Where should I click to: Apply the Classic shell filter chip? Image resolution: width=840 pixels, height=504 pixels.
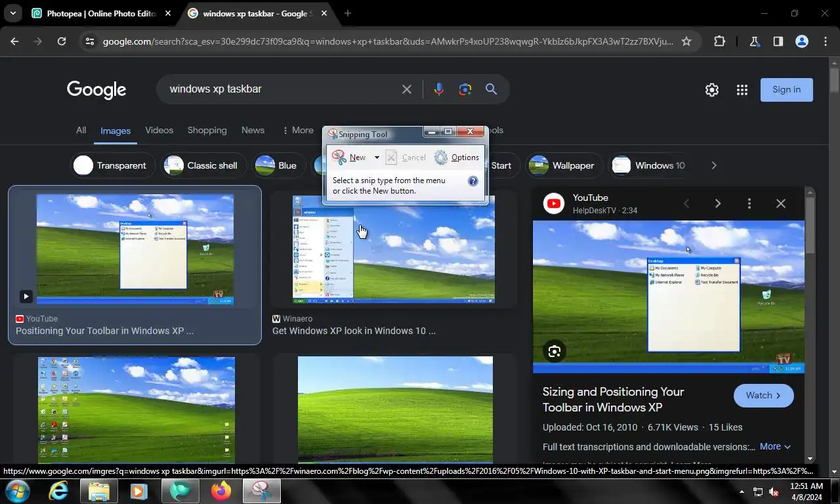(204, 165)
